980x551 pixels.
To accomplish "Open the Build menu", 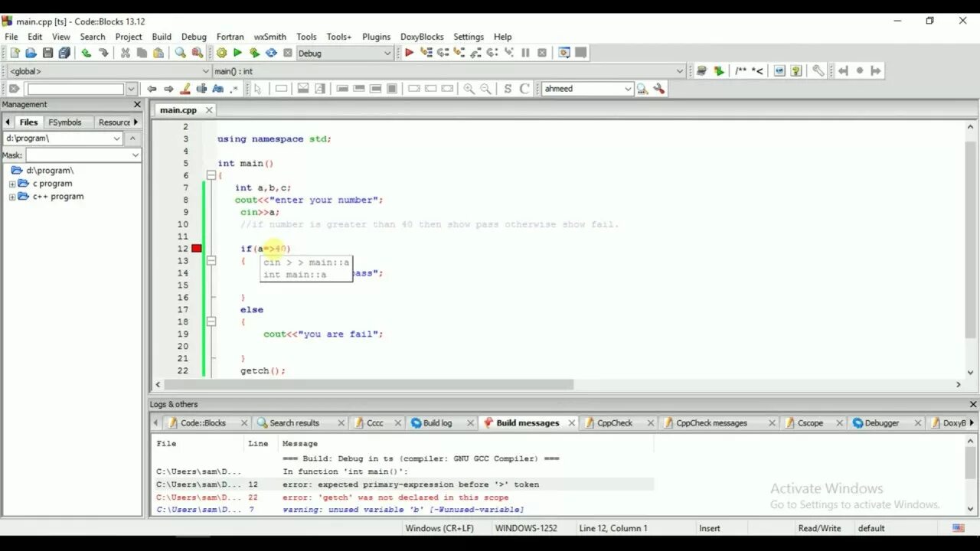I will coord(162,37).
